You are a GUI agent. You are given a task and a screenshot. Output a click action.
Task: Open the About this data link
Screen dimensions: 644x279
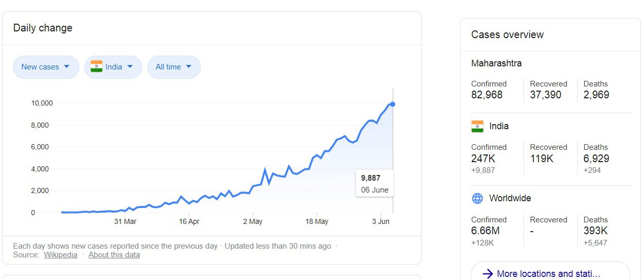click(x=114, y=255)
